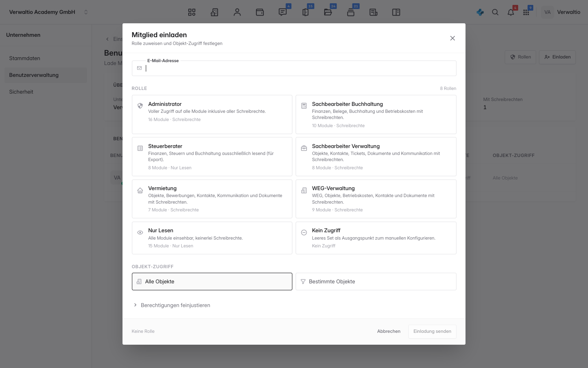Screen dimensions: 588x368
Task: Select the Administrator role card
Action: [212, 114]
